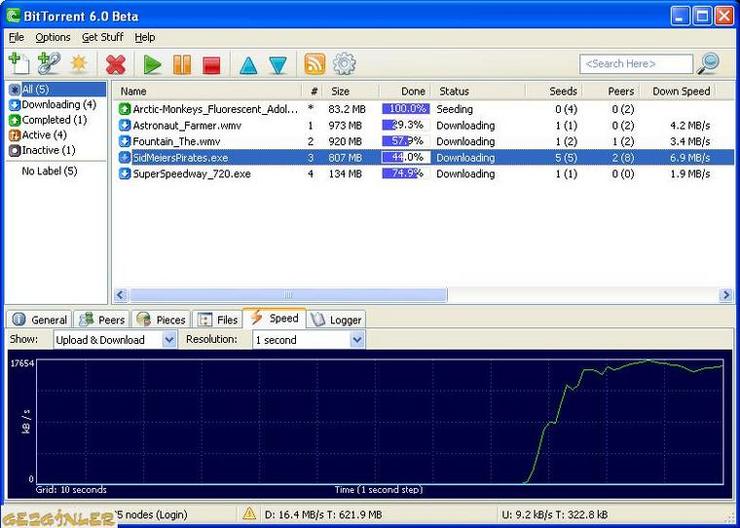740x528 pixels.
Task: Click the Create New Torrent star icon
Action: pos(79,64)
